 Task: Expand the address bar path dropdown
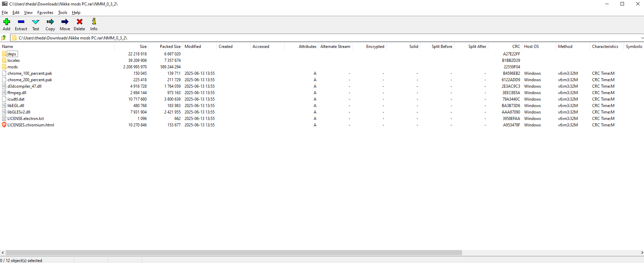pos(642,38)
